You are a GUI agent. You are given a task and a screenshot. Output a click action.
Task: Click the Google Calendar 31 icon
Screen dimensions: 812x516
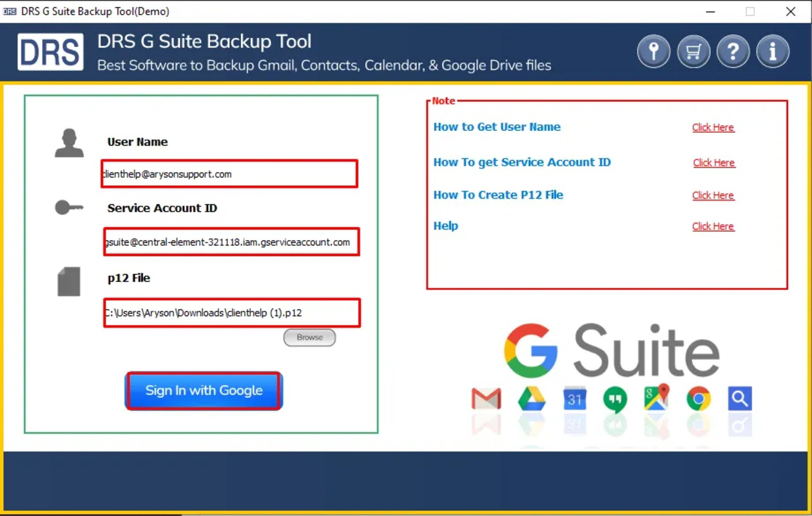(574, 399)
